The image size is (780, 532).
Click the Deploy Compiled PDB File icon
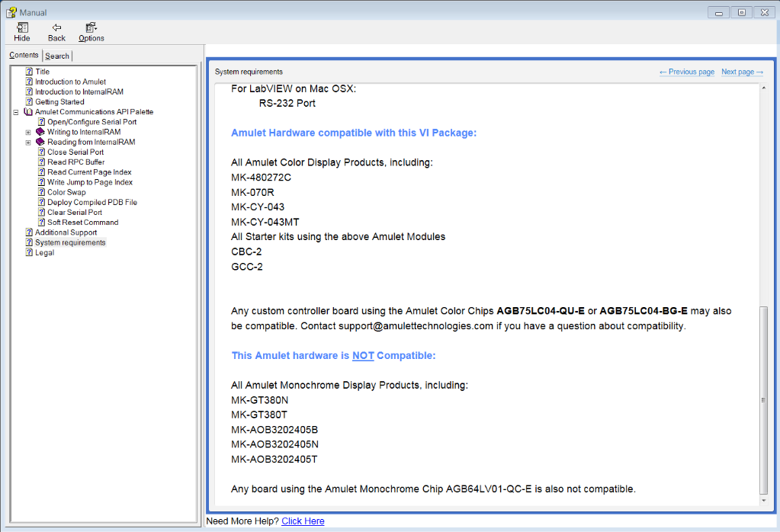[42, 203]
